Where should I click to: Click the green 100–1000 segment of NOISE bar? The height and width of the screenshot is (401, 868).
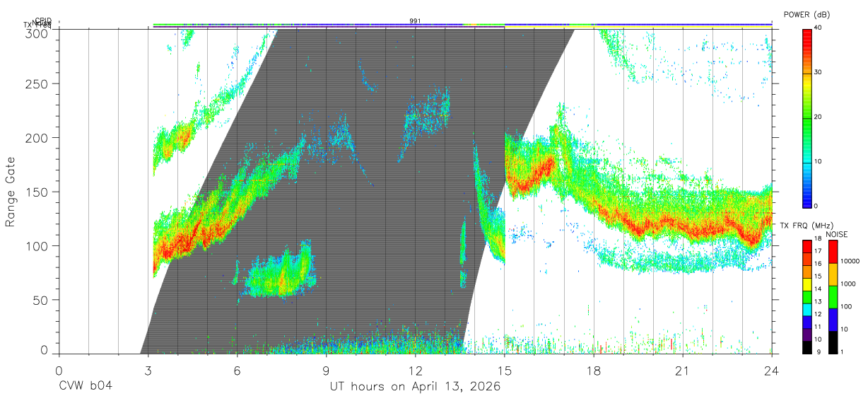point(833,297)
